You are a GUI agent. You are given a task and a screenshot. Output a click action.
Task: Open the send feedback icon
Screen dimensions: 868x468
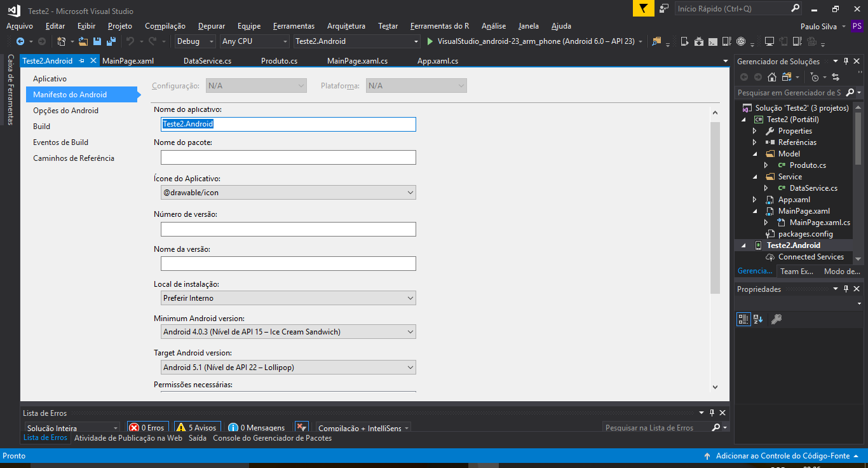664,8
